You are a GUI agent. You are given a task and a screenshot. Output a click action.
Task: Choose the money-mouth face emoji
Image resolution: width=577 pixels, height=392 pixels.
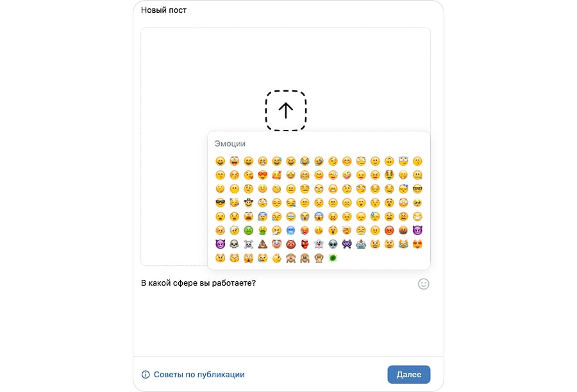click(x=390, y=175)
